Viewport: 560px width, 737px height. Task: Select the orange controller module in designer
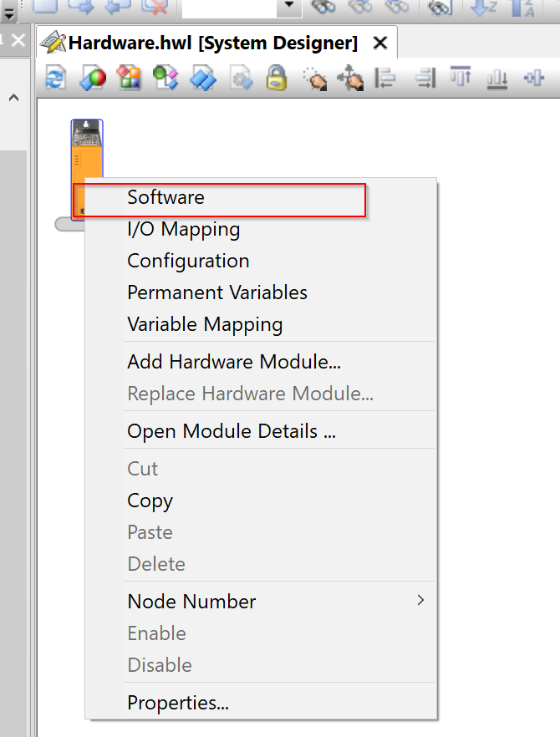pyautogui.click(x=87, y=148)
